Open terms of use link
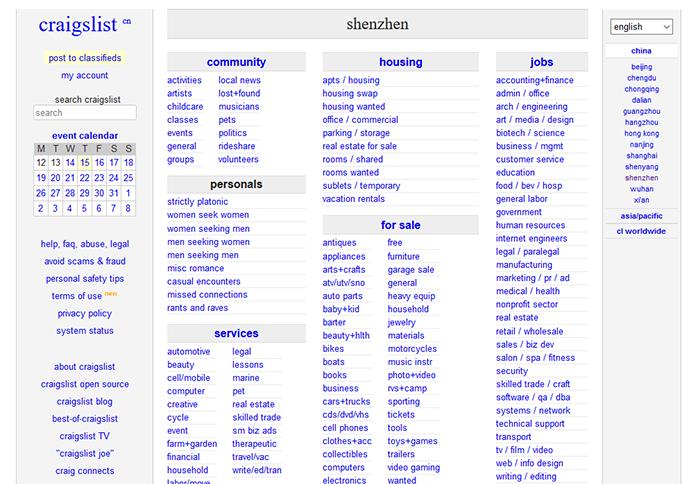Viewport: 700px width, 484px height. pos(77,296)
